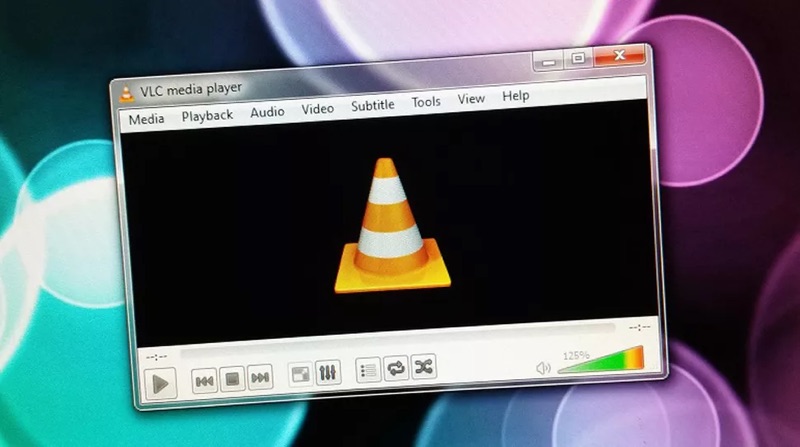Click remaining time label at right
Screen dimensions: 800x447
[639, 327]
